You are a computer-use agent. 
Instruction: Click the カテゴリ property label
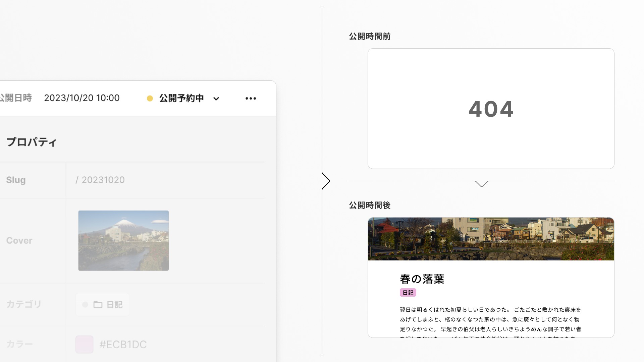tap(24, 304)
